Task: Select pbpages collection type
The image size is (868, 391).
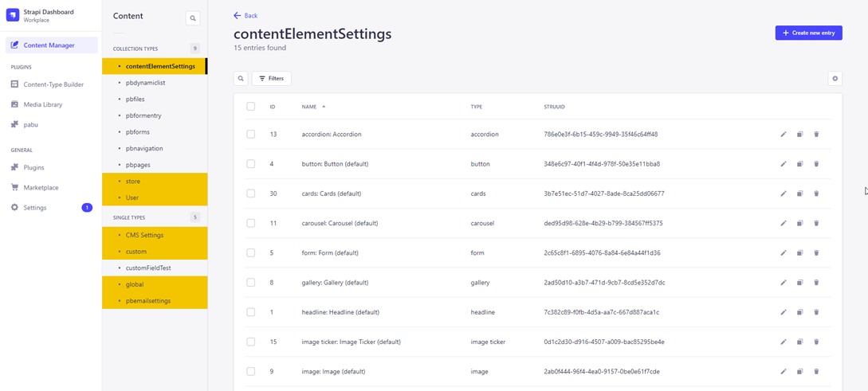Action: (155, 165)
